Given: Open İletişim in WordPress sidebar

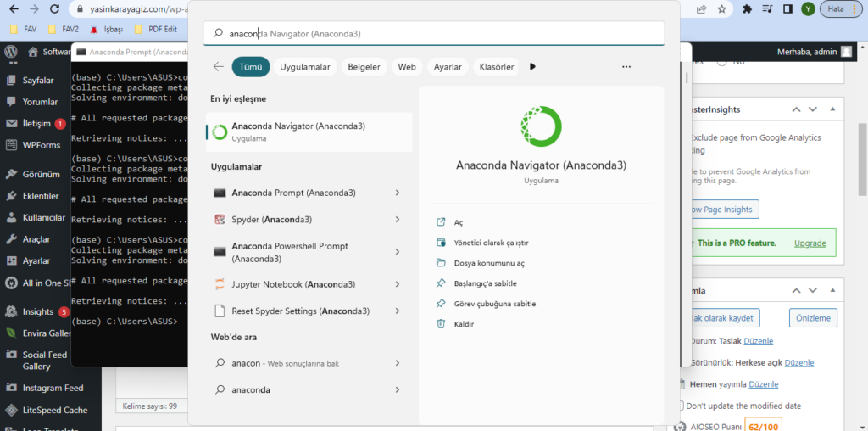Looking at the screenshot, I should click(36, 124).
